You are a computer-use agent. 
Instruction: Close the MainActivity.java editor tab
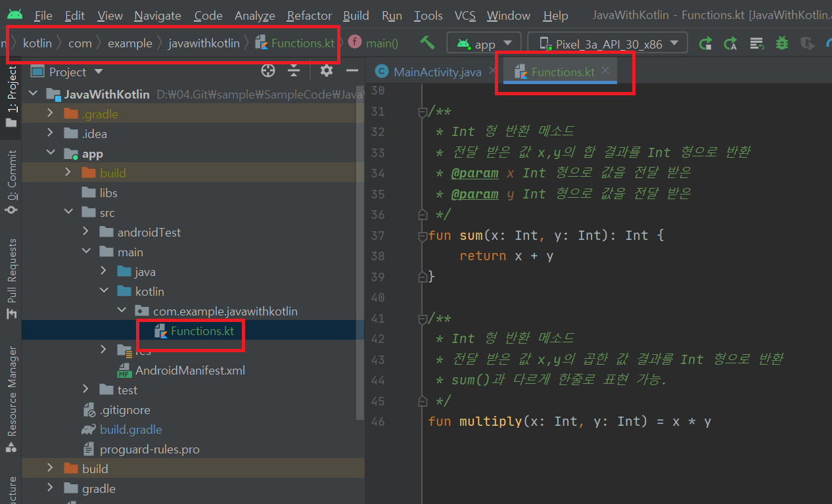(493, 70)
